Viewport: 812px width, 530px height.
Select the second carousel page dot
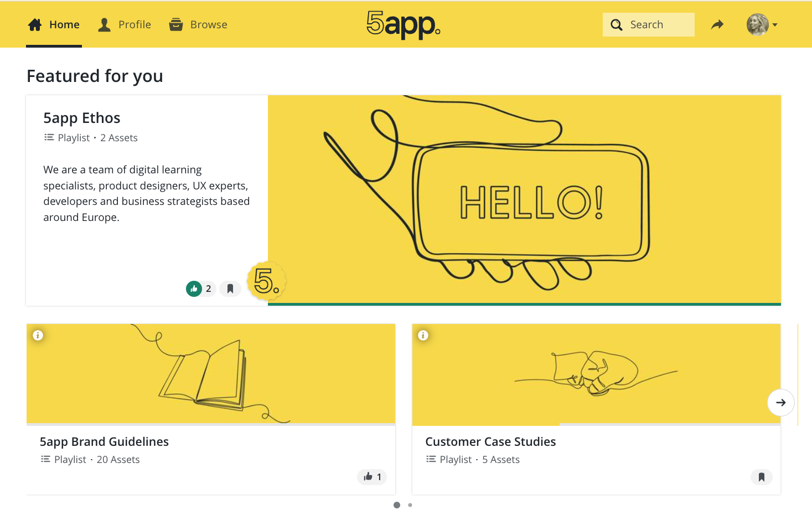coord(410,505)
